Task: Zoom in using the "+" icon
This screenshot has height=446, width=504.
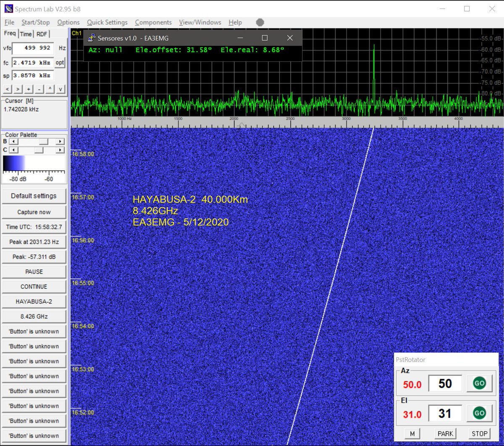Action: pos(28,89)
